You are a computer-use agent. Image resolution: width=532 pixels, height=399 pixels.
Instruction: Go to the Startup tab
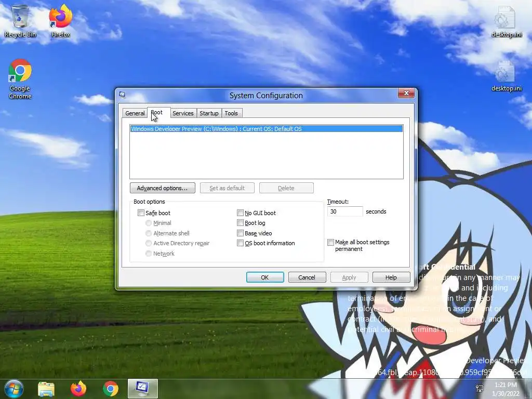(209, 113)
